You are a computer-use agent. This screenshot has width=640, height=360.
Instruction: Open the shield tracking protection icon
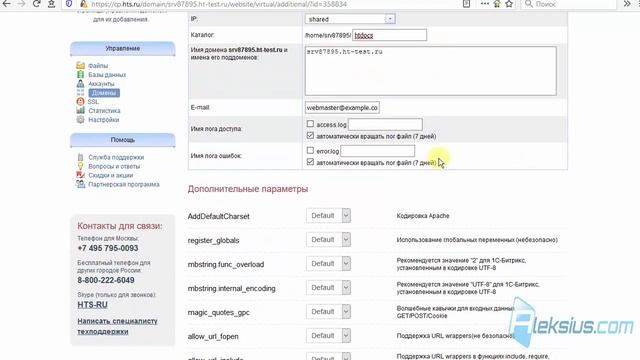coord(69,4)
